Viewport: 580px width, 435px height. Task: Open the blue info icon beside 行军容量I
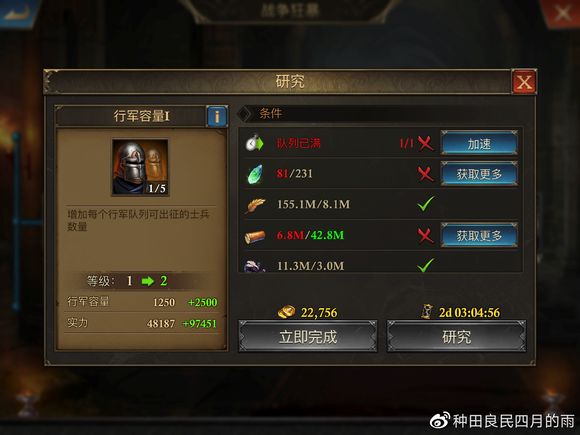coord(217,117)
